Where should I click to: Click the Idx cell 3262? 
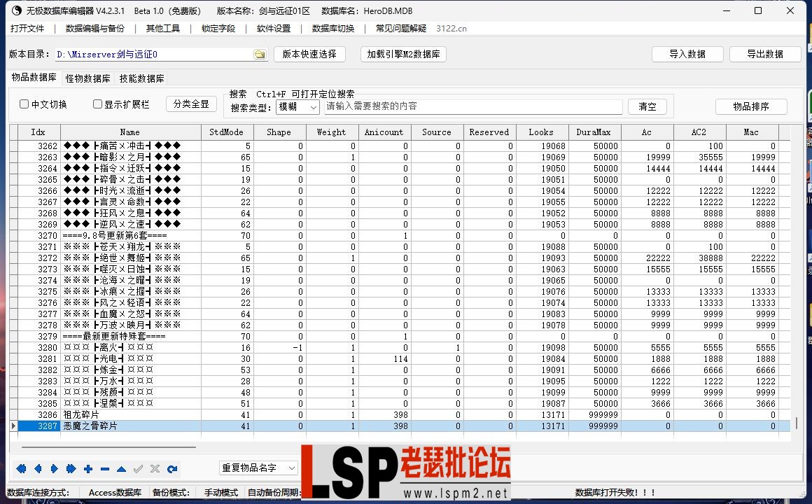click(38, 146)
